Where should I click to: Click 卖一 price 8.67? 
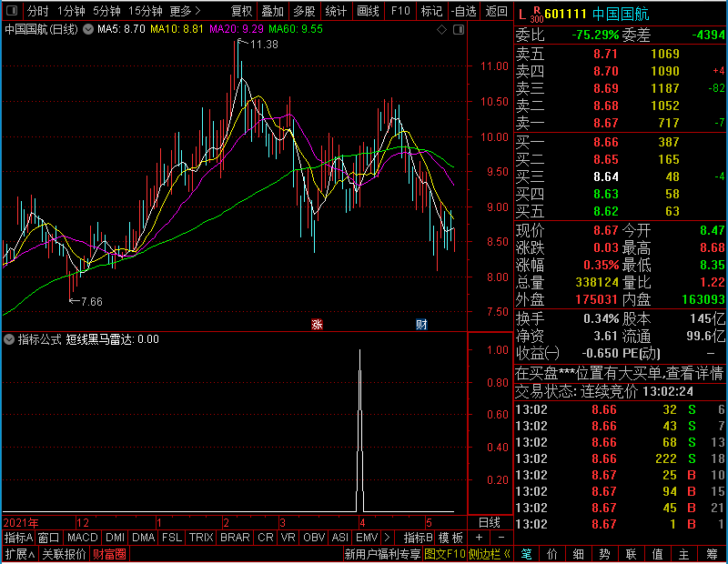tap(606, 123)
